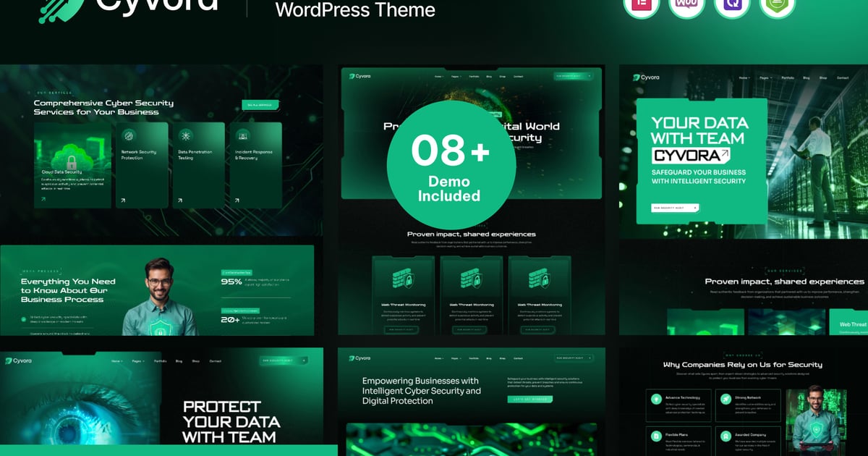Expand the Pages menu in the eye demo

tap(139, 360)
